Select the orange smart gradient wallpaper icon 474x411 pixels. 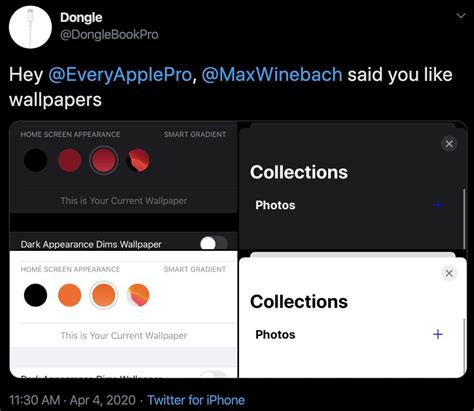tap(138, 295)
